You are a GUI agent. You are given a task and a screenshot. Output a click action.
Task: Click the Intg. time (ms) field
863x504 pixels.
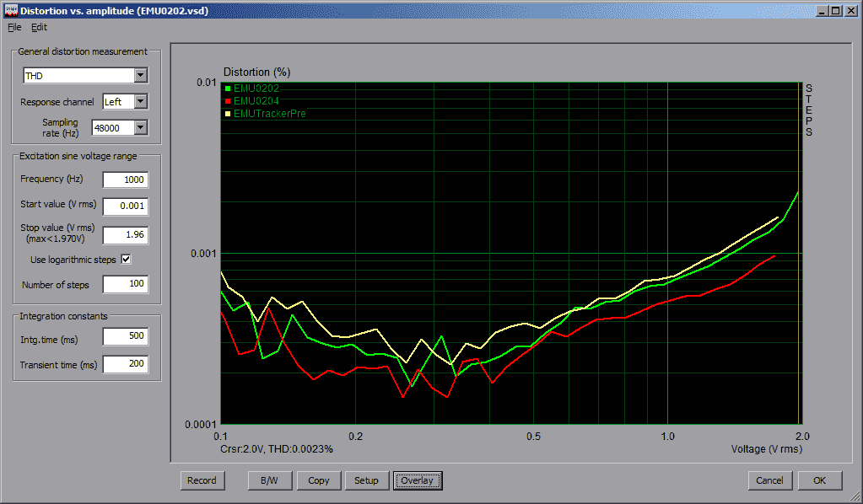(125, 337)
